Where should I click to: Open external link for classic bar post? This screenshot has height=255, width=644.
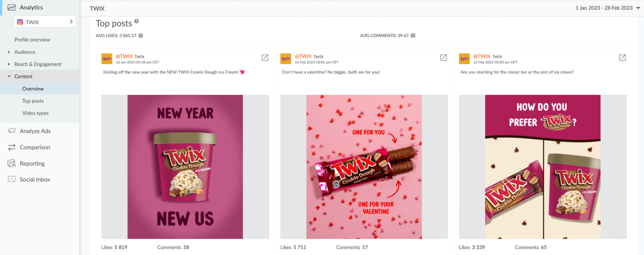point(622,58)
